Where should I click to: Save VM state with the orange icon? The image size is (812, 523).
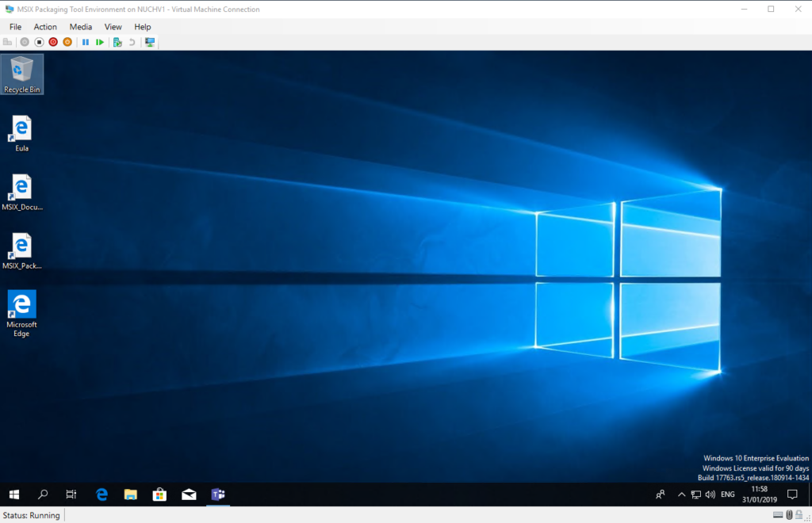click(67, 42)
